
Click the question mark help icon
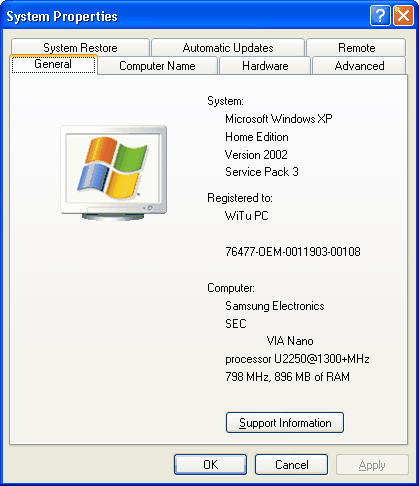(380, 16)
